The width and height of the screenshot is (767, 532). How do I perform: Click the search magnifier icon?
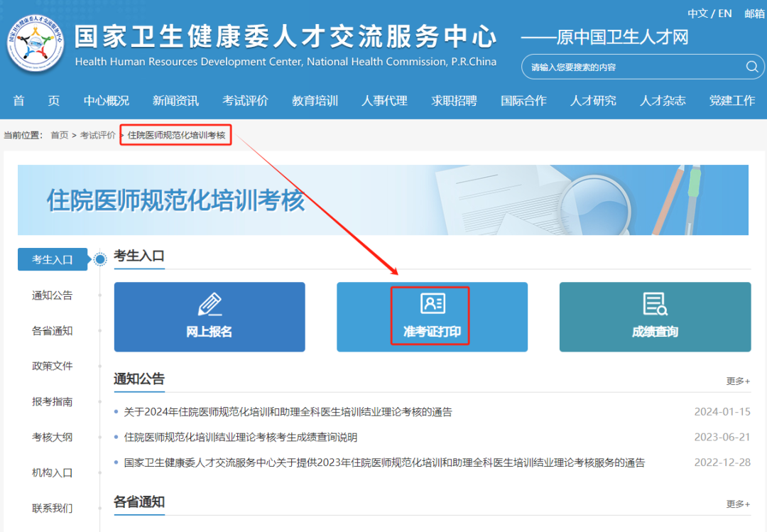click(x=752, y=67)
